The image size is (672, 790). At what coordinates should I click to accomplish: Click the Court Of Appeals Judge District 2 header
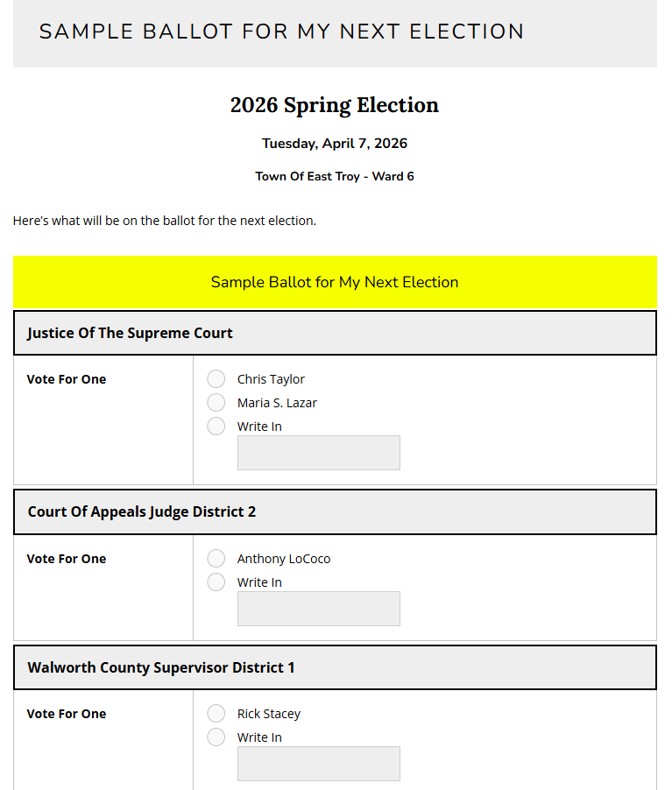[142, 511]
